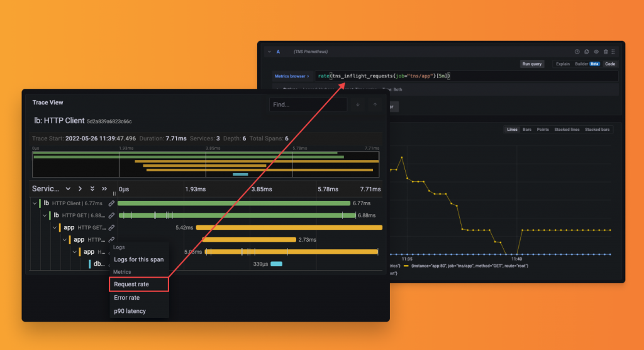Switch query editor to Builder mode

[581, 64]
